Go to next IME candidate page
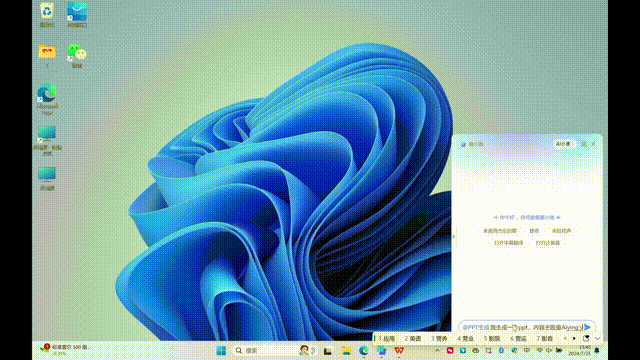This screenshot has height=360, width=640. click(574, 338)
